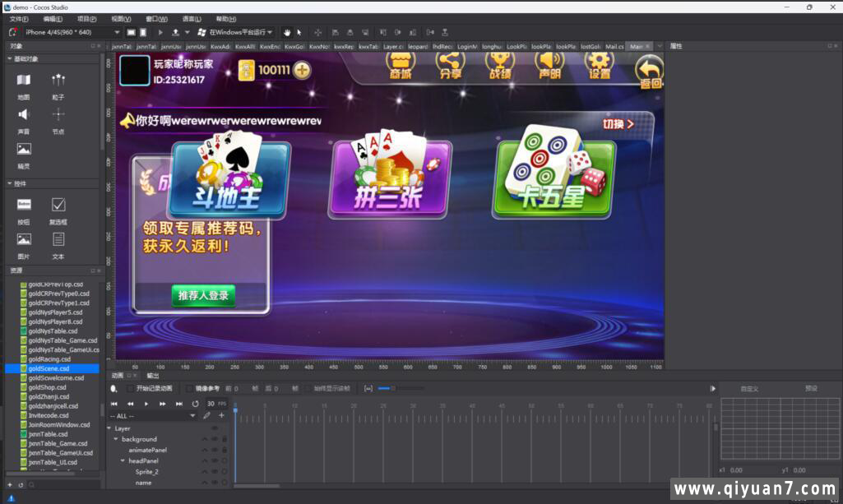Select the Node (节点) object icon
Viewport: 843px width, 504px height.
coord(58,114)
